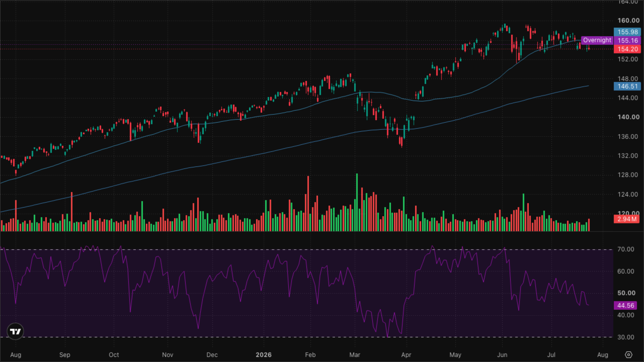Click the Nov label on time axis
Screen dimensions: 644x362
[168, 355]
